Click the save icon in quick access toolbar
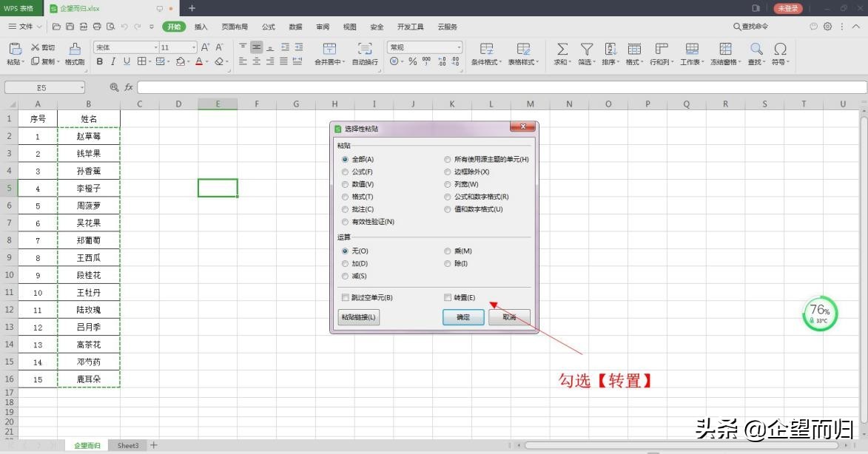 click(x=70, y=26)
